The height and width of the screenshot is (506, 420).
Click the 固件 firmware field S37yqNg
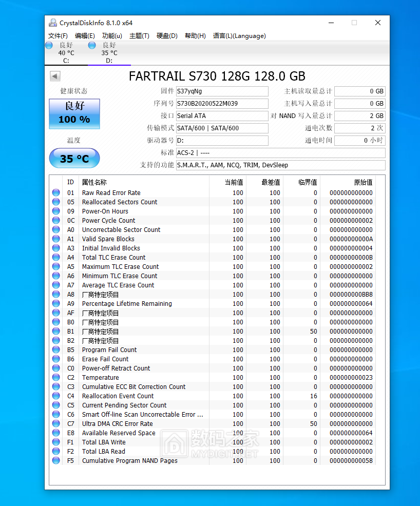click(222, 91)
